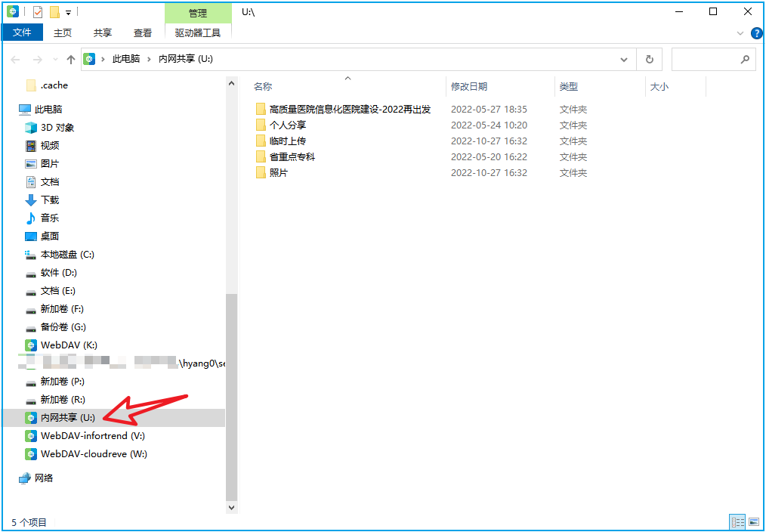Click the back navigation arrow
This screenshot has height=532, width=766.
click(15, 58)
